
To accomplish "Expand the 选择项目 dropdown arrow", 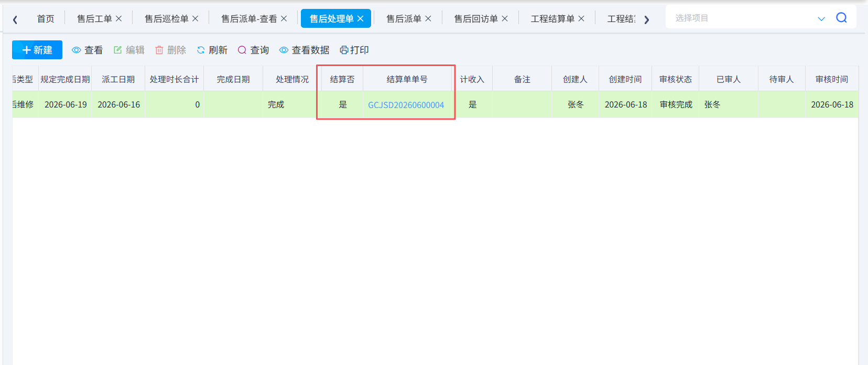I will click(821, 18).
